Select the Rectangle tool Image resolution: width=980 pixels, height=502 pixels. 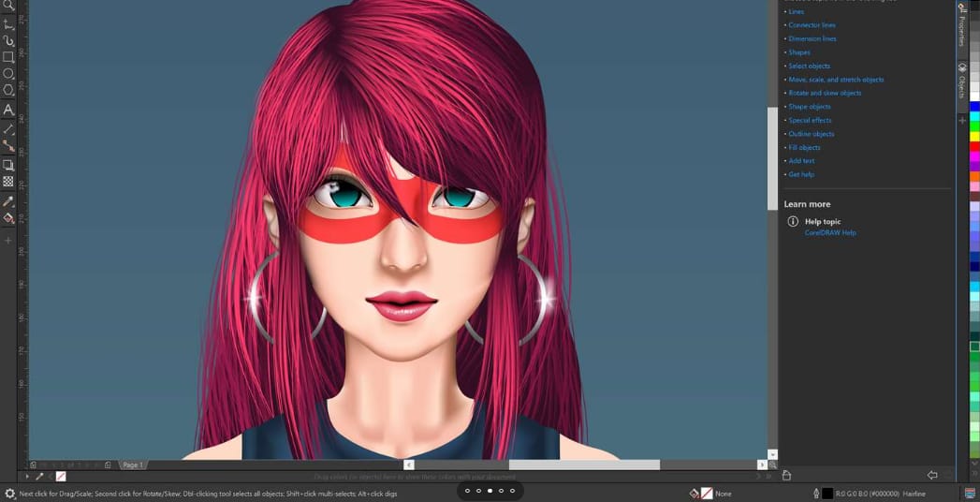8,57
